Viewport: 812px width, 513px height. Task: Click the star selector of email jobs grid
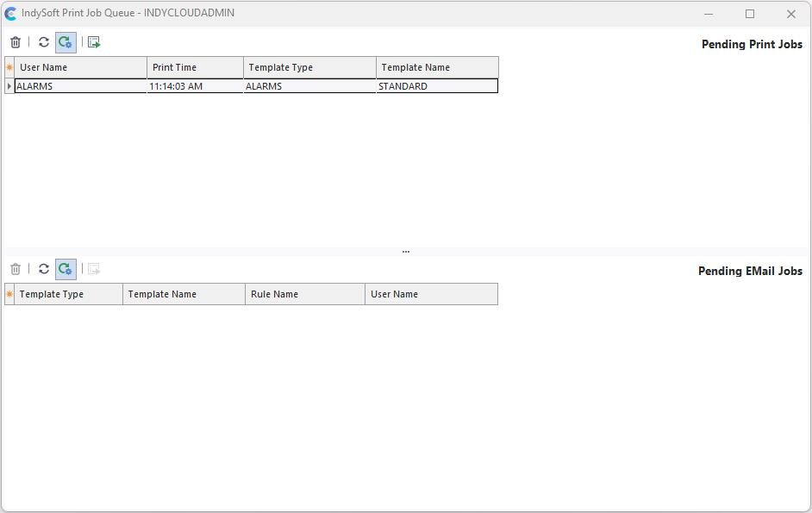pos(9,294)
